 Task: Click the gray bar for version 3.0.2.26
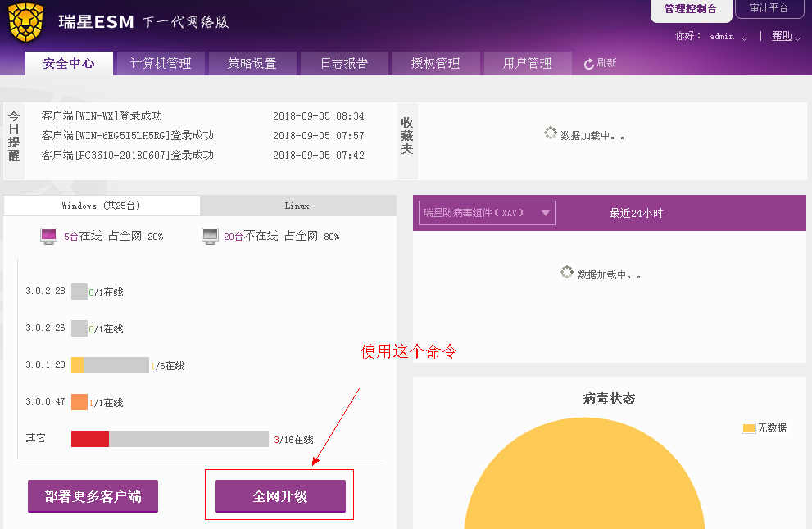click(79, 328)
